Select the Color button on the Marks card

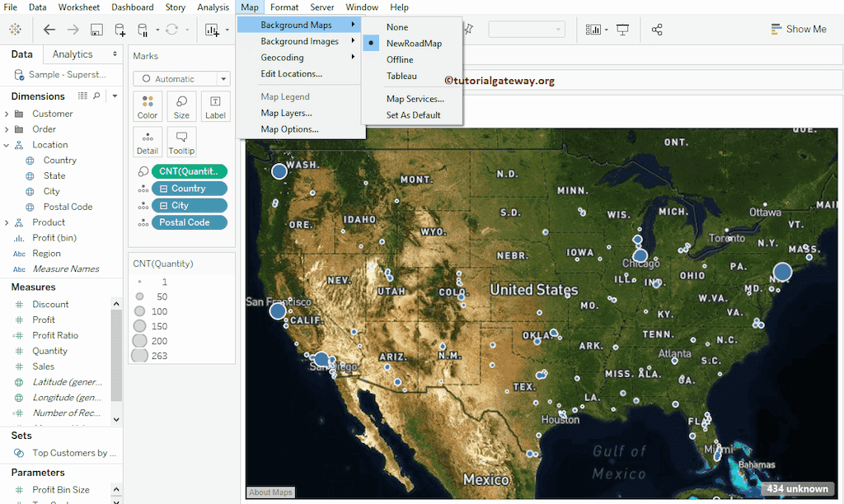[148, 106]
